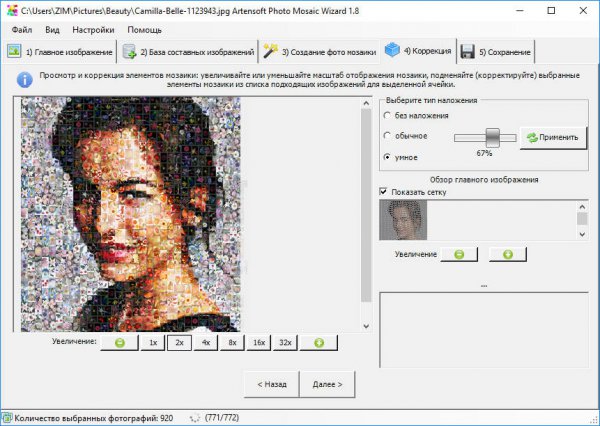
Task: Open the Файл menu
Action: pyautogui.click(x=22, y=30)
